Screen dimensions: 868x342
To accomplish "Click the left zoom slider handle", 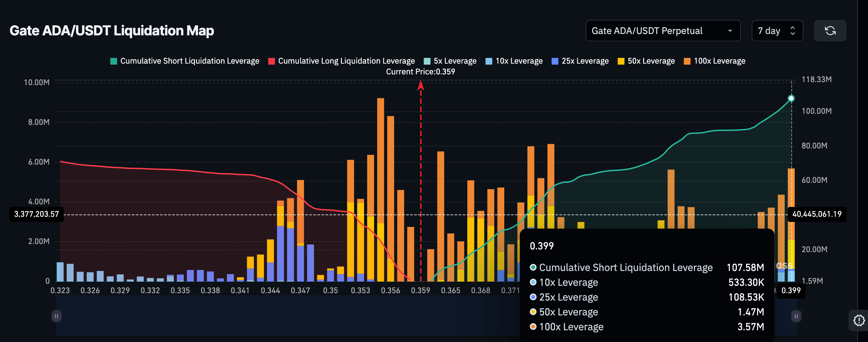I will click(56, 316).
